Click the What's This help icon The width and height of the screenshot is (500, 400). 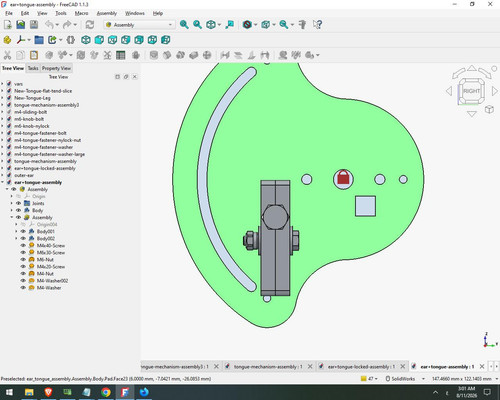click(317, 25)
